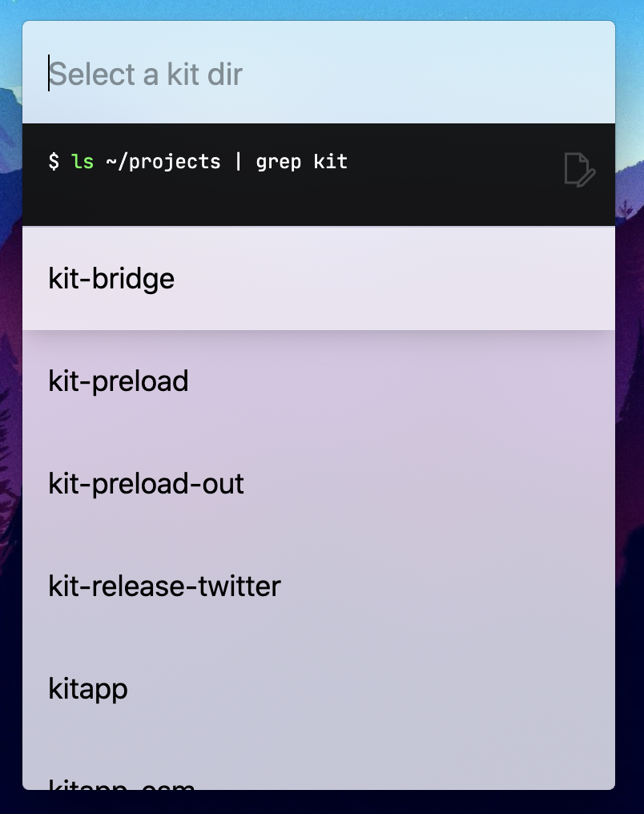Focus the "Select a kit dir" input field
The image size is (644, 814).
(319, 73)
